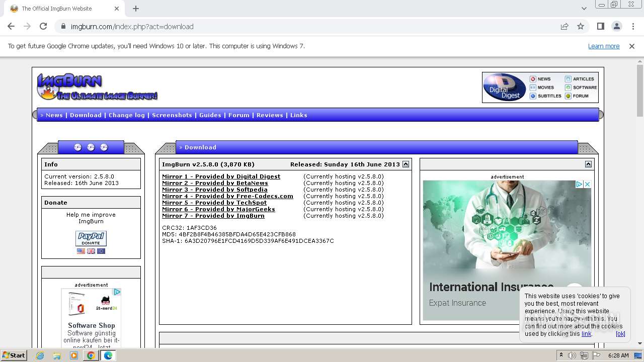The width and height of the screenshot is (644, 362).
Task: Launch Internet Explorer from taskbar
Action: pyautogui.click(x=40, y=355)
